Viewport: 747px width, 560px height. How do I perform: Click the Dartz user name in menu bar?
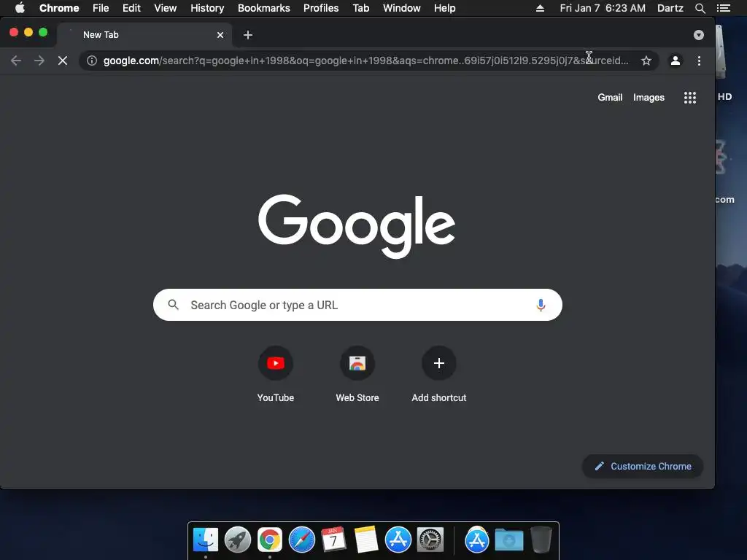(670, 8)
